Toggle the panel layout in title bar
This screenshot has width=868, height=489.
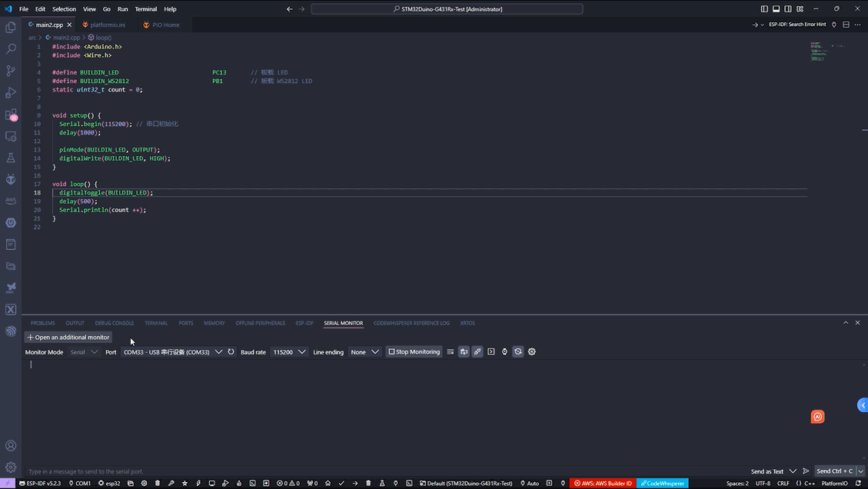[776, 9]
